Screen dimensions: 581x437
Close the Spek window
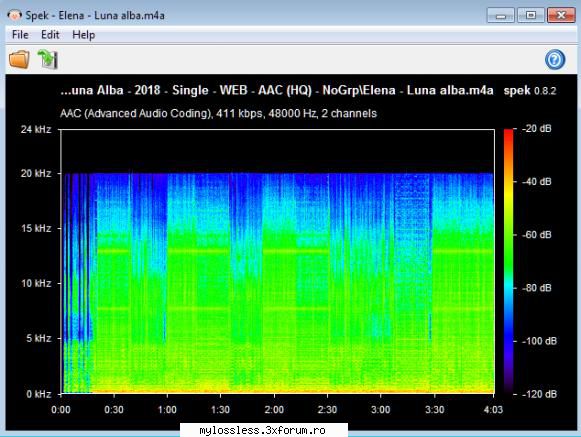pyautogui.click(x=561, y=15)
